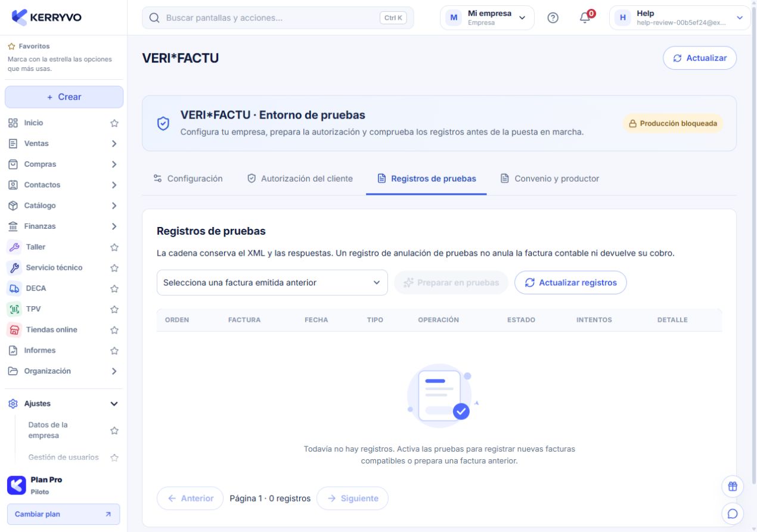Click the Inicio dashboard icon

tap(13, 123)
